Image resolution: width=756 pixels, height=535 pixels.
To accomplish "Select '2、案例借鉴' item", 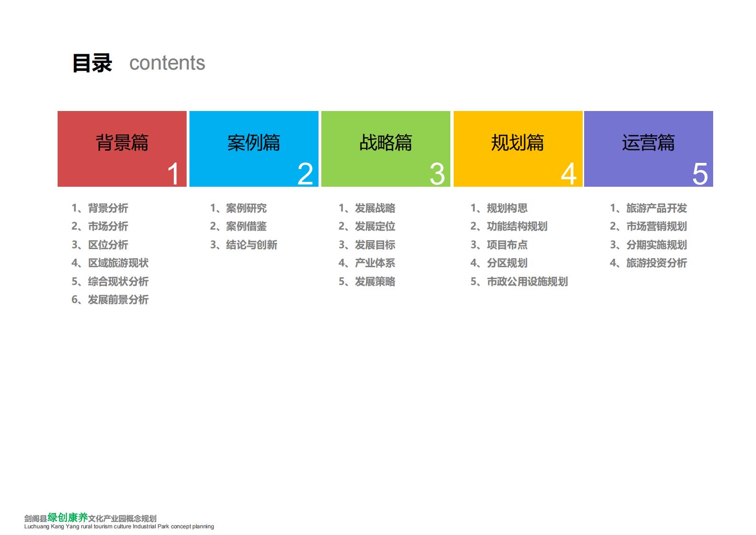I will point(239,226).
